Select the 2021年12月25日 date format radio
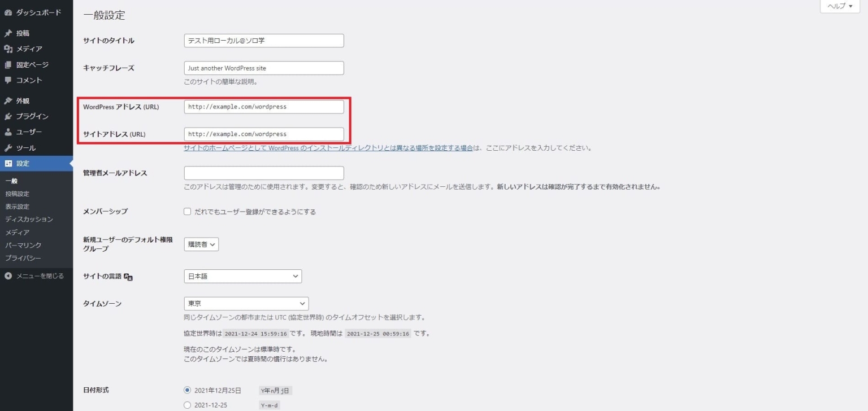The height and width of the screenshot is (411, 868). click(x=188, y=390)
